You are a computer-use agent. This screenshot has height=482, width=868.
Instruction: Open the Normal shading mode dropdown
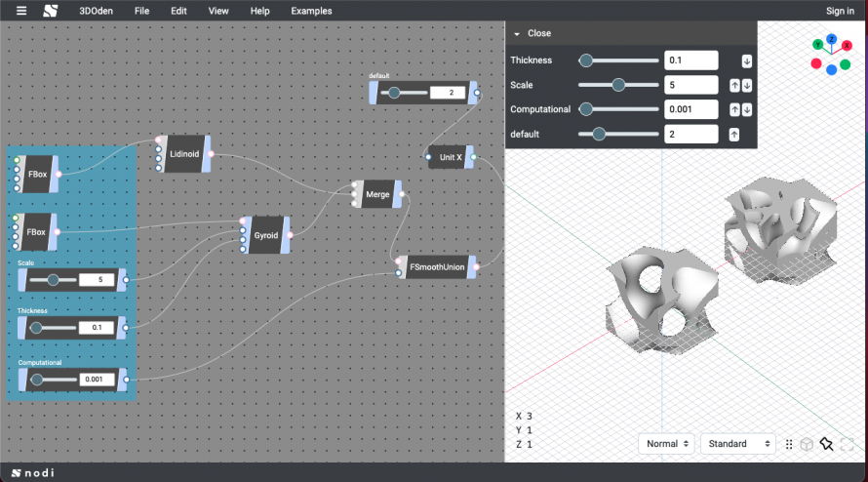point(666,444)
